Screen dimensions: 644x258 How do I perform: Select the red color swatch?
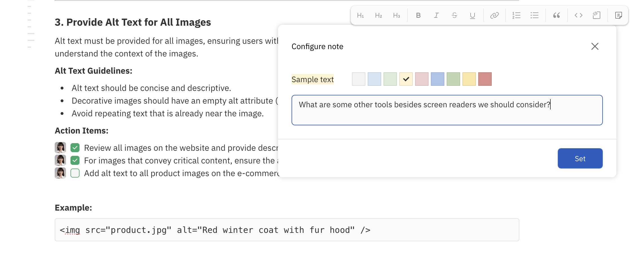click(x=485, y=79)
